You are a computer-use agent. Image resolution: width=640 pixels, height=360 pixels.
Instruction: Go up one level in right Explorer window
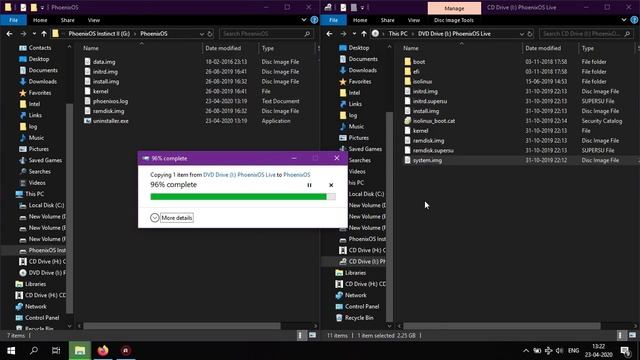pos(364,34)
